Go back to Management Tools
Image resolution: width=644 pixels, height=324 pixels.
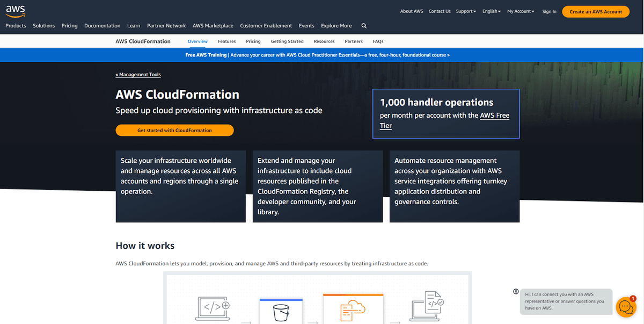coord(138,75)
